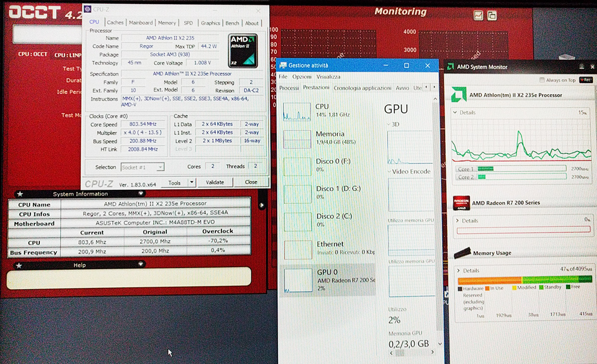This screenshot has height=364, width=597.
Task: Click the green AMD processor logo
Action: pos(458,94)
